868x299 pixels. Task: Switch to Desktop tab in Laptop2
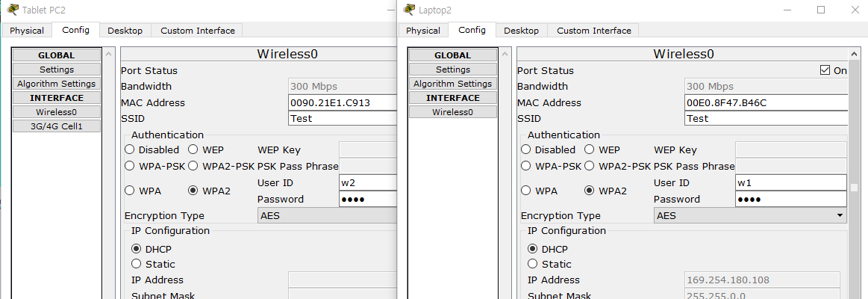pos(522,31)
